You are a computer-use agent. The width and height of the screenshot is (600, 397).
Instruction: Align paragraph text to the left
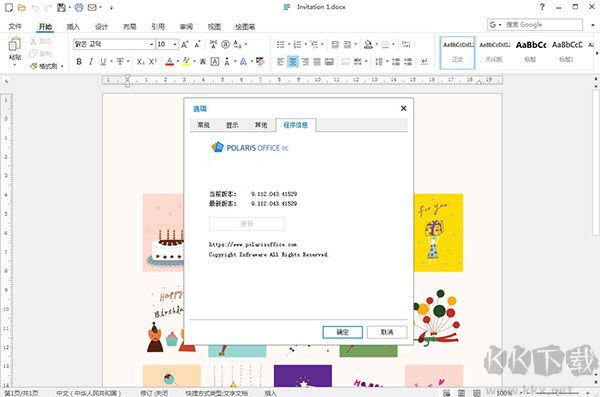(x=281, y=62)
